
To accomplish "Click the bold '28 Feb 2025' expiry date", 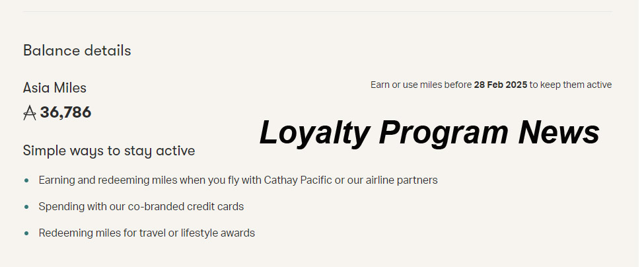I will pyautogui.click(x=500, y=85).
